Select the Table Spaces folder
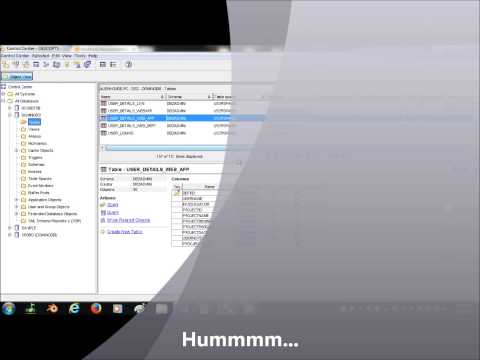 pyautogui.click(x=40, y=179)
